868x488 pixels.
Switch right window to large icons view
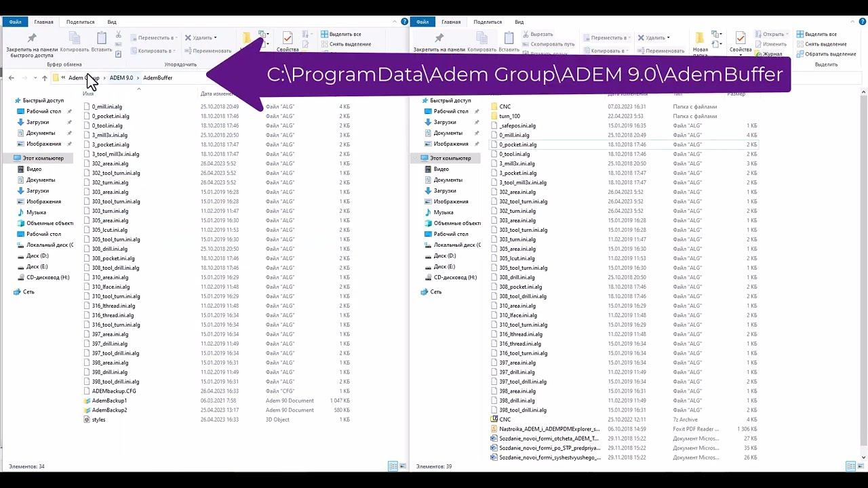pyautogui.click(x=860, y=466)
